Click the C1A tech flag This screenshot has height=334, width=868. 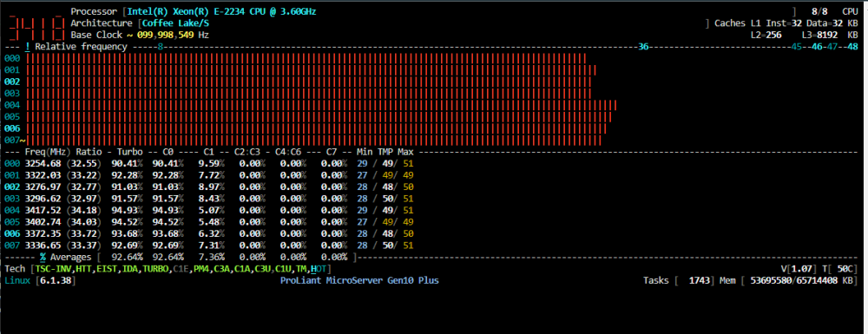[241, 269]
